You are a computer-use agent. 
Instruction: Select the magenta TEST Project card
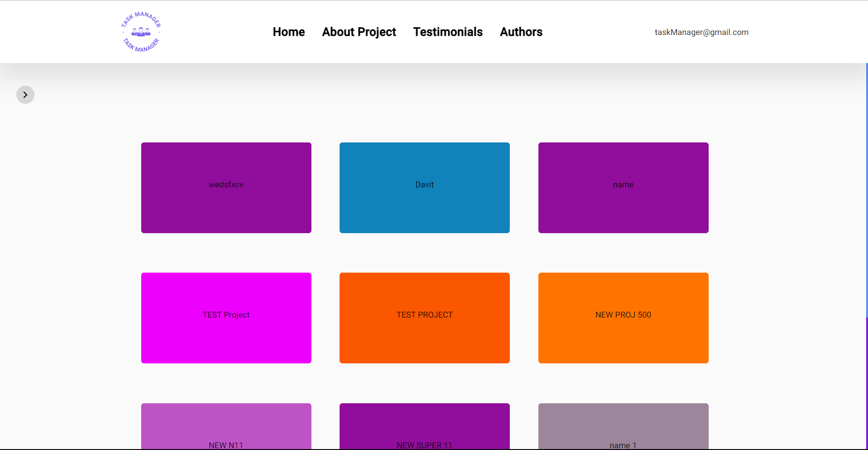(x=226, y=318)
